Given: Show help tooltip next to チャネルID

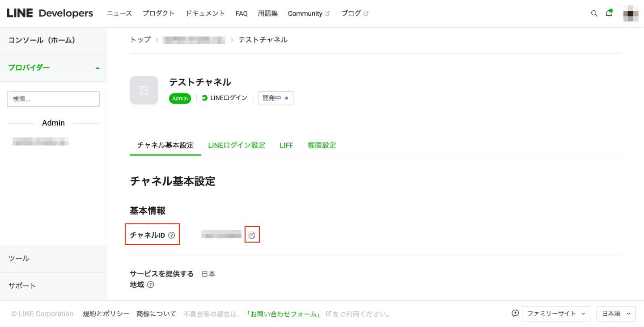Looking at the screenshot, I should [172, 235].
